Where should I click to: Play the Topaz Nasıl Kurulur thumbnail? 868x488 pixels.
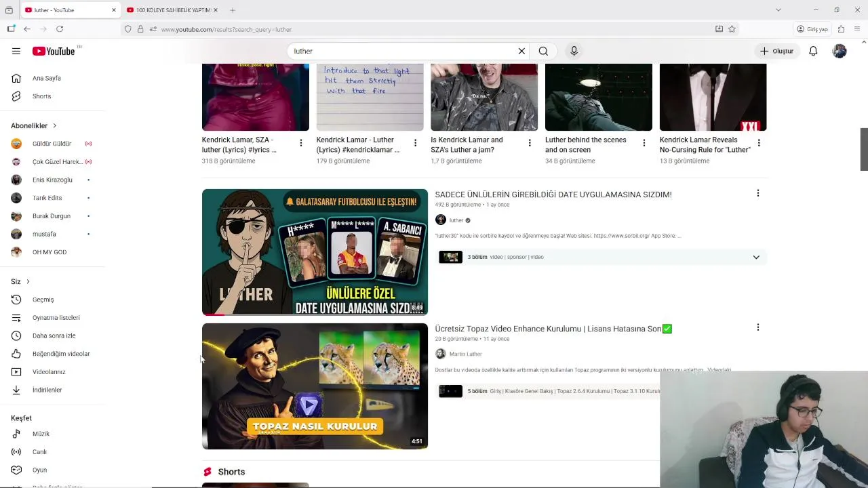pyautogui.click(x=315, y=386)
